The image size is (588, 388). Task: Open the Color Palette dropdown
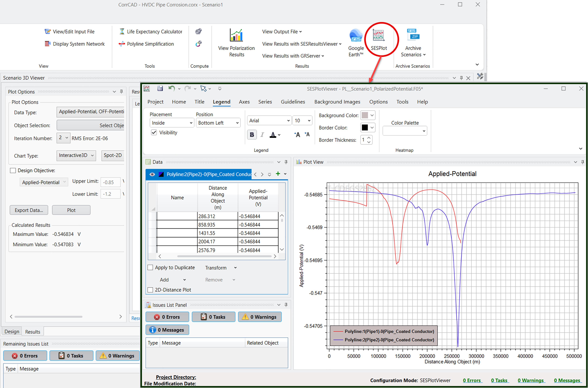tap(405, 131)
